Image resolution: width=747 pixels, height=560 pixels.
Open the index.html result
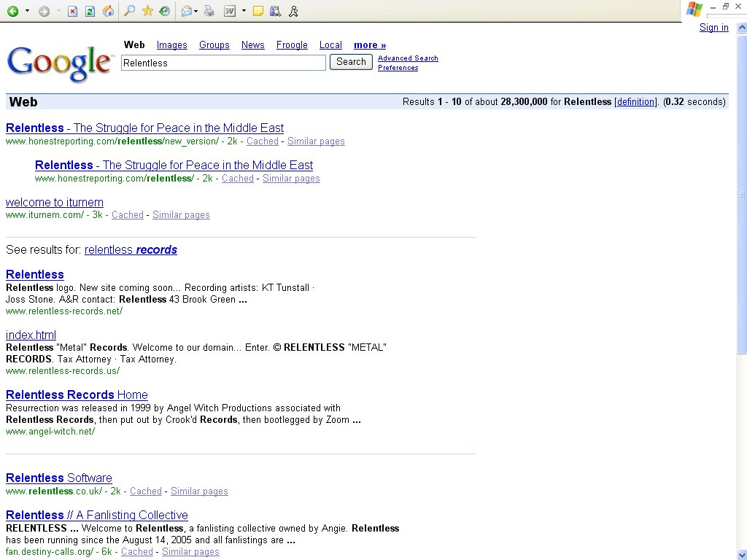[31, 335]
